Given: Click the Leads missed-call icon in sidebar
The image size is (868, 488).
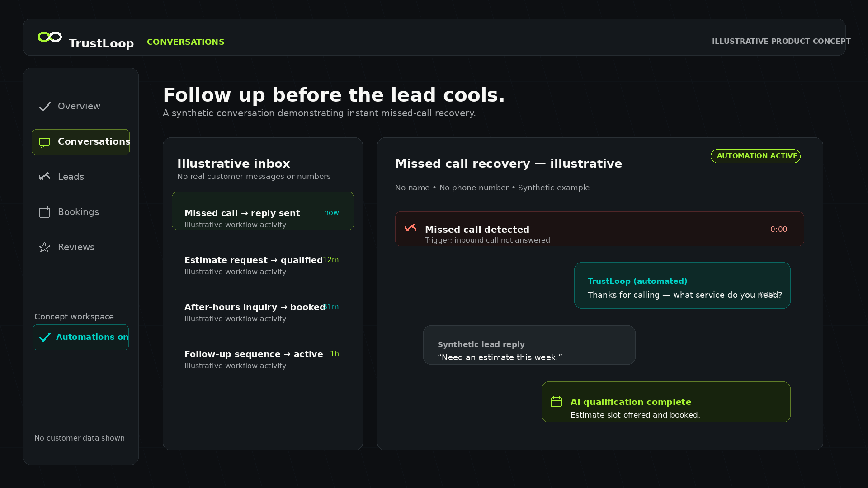Looking at the screenshot, I should (44, 176).
